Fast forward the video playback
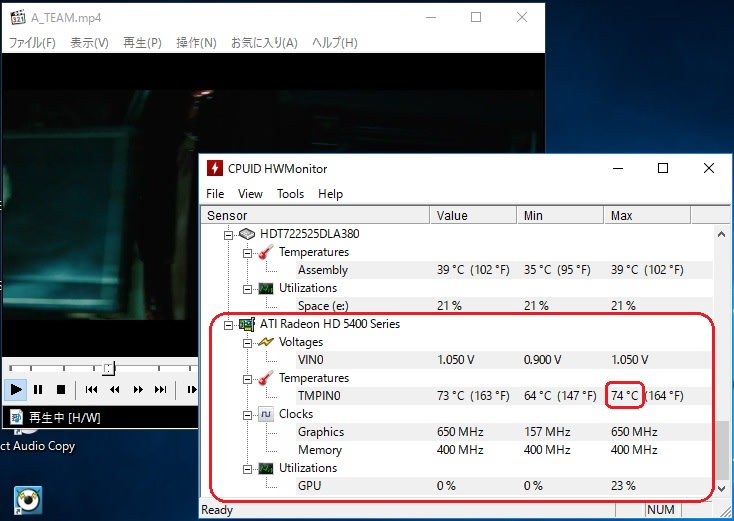This screenshot has height=521, width=734. (x=138, y=389)
